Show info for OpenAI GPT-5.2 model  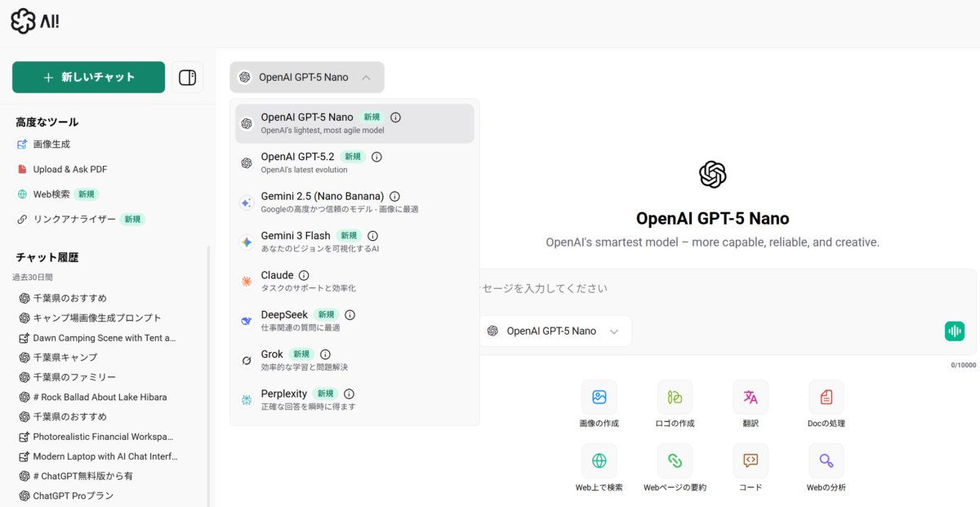(376, 157)
